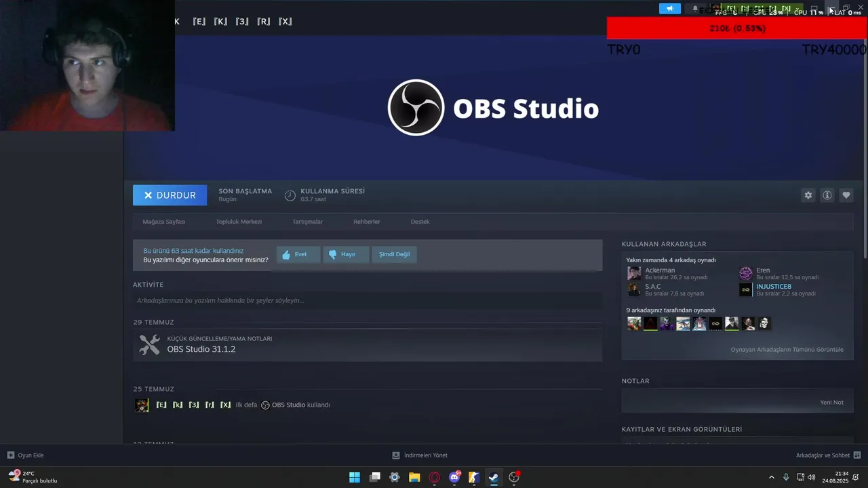Image resolution: width=868 pixels, height=488 pixels.
Task: Choose Şimdi Değil on recommendation prompt
Action: pyautogui.click(x=394, y=255)
